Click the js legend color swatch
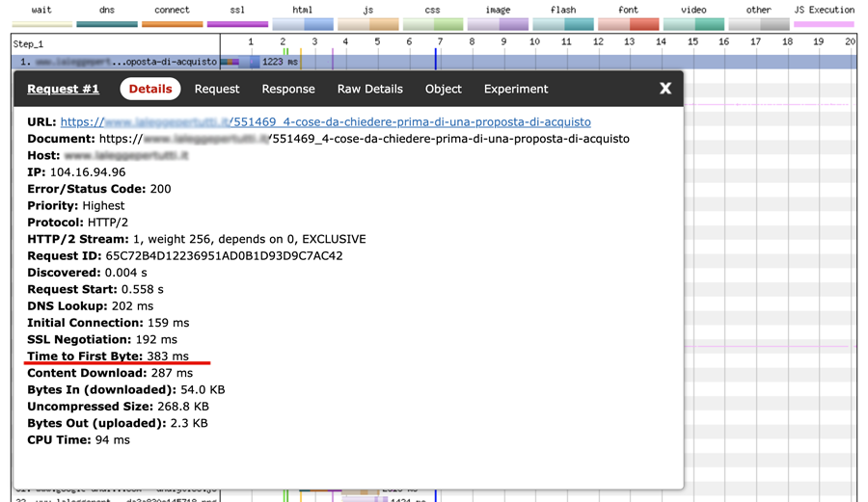Image resolution: width=868 pixels, height=502 pixels. click(x=368, y=24)
